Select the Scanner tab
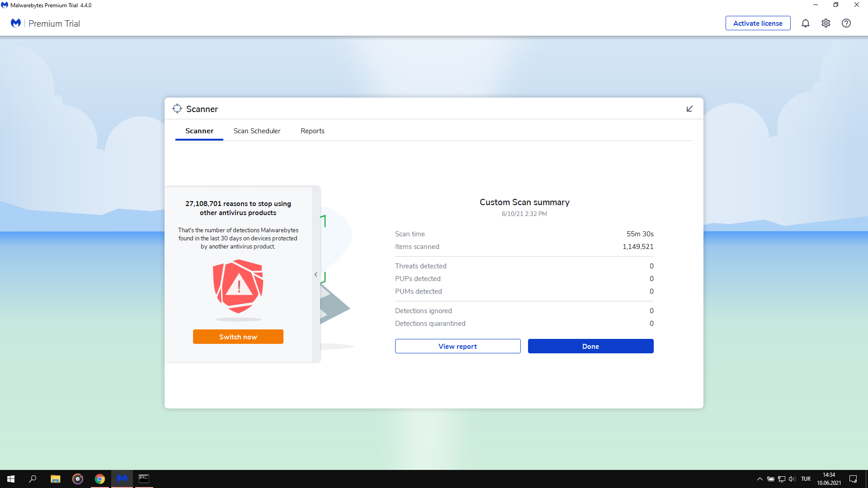This screenshot has width=868, height=488. click(x=199, y=131)
